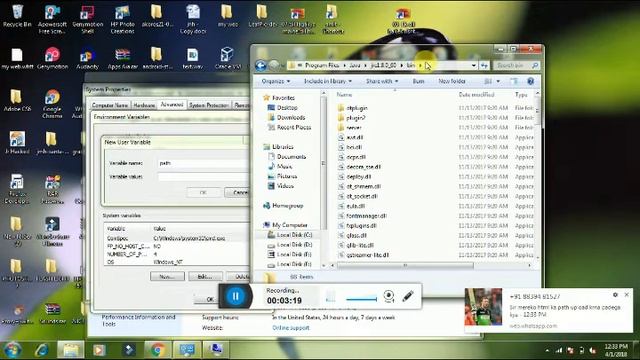Click the file list horizontal scrollbar
Image resolution: width=640 pixels, height=360 pixels.
tap(405, 265)
